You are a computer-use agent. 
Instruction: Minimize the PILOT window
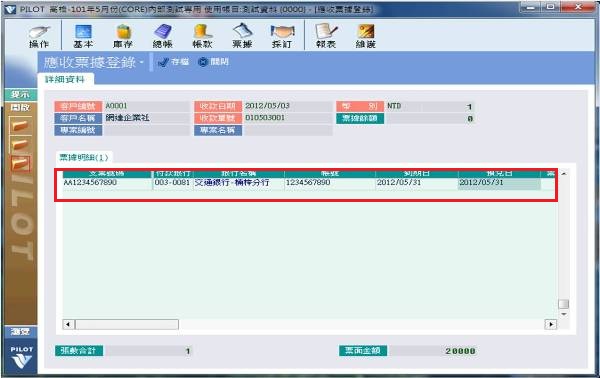pyautogui.click(x=530, y=8)
